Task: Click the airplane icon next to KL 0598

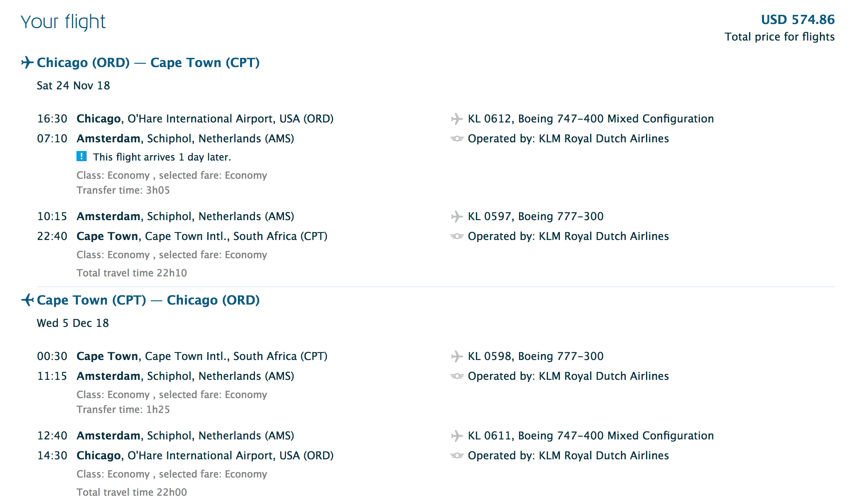Action: (x=456, y=357)
